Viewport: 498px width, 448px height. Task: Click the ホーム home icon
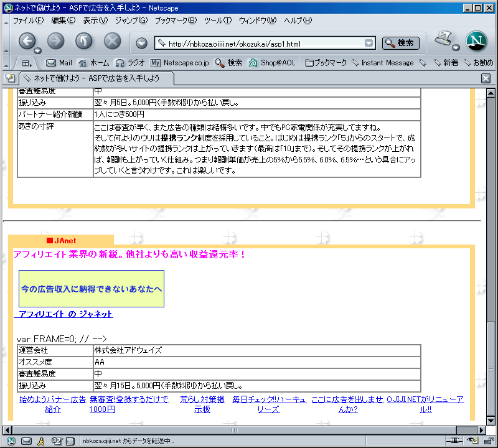pyautogui.click(x=94, y=63)
